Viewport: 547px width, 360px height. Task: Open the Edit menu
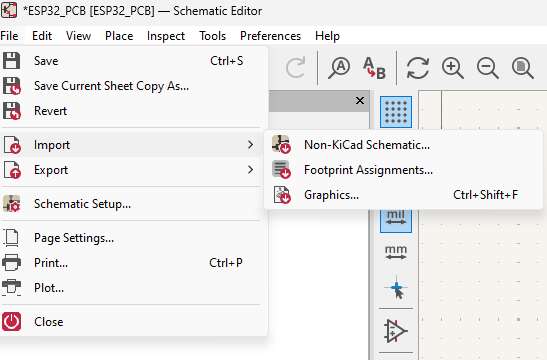[42, 36]
